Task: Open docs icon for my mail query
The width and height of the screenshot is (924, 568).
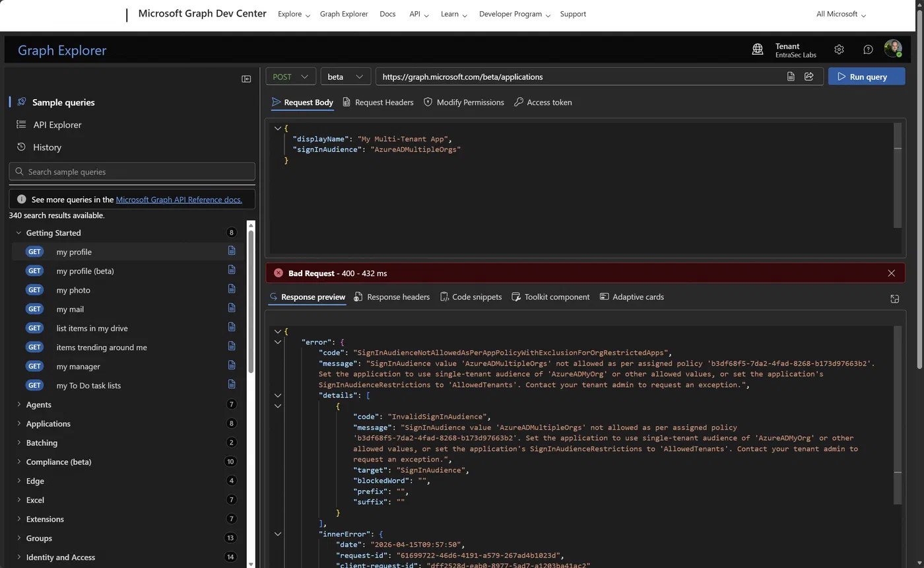Action: [232, 308]
